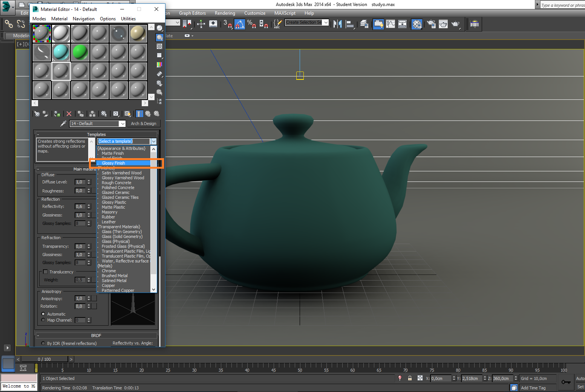The width and height of the screenshot is (585, 392).
Task: Open MAXScript menu in main window
Action: (x=285, y=13)
